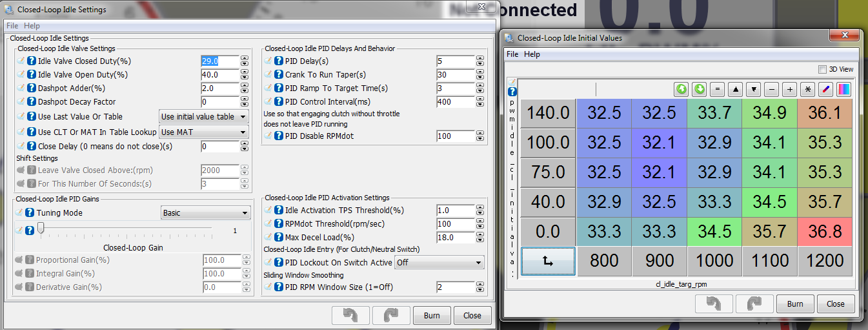The width and height of the screenshot is (868, 330).
Task: Click the equals set-value table tool
Action: pos(717,90)
